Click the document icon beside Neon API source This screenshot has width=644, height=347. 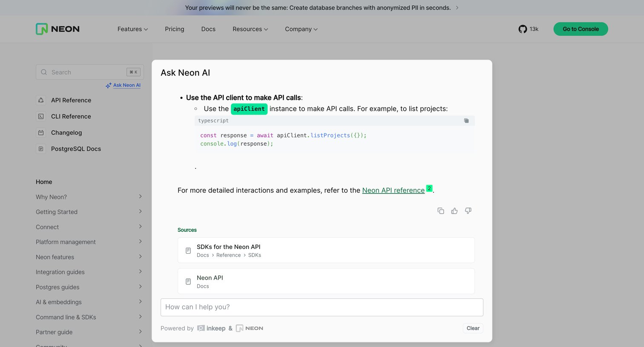tap(188, 281)
